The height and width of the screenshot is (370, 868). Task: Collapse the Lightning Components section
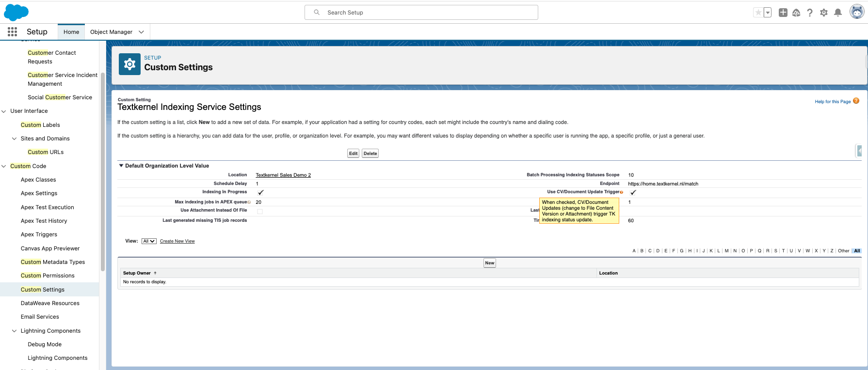click(14, 331)
